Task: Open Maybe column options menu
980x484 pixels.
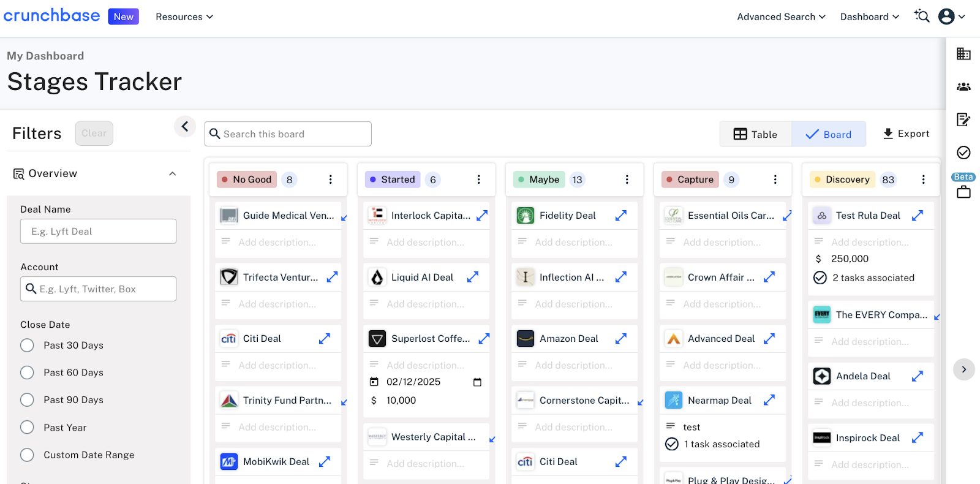Action: click(x=627, y=180)
